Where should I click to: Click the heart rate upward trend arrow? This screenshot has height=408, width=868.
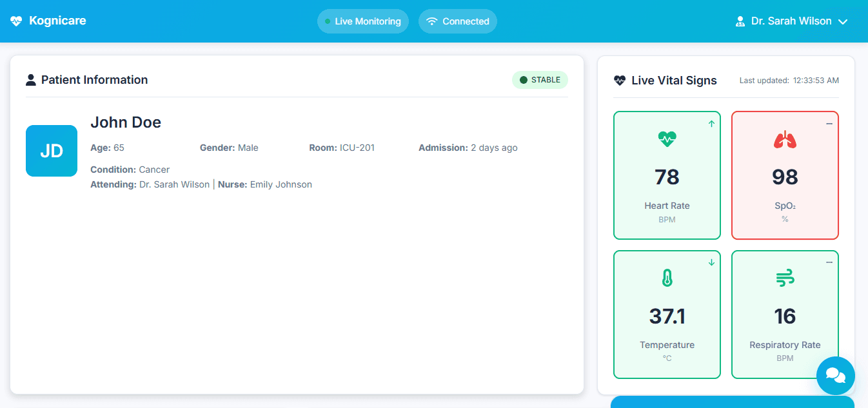coord(711,124)
